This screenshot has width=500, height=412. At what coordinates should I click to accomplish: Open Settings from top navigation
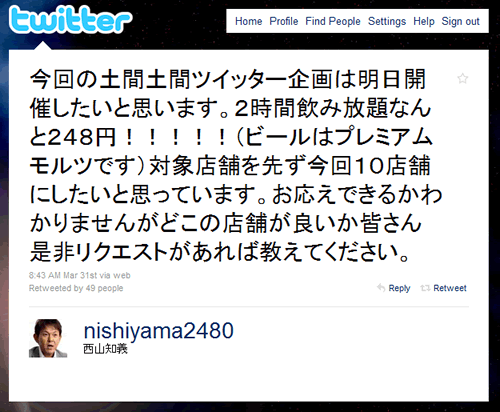pos(387,21)
